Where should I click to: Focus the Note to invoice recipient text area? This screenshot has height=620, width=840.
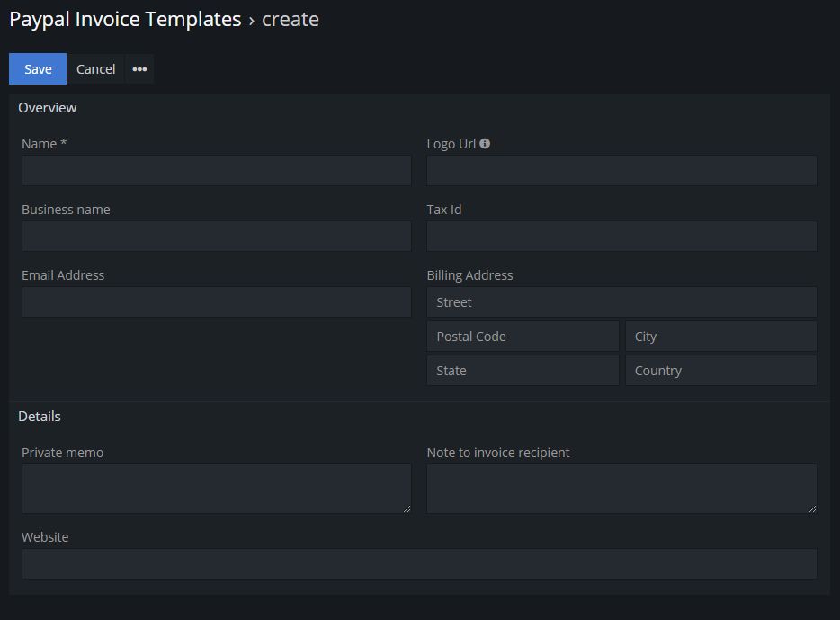point(621,489)
